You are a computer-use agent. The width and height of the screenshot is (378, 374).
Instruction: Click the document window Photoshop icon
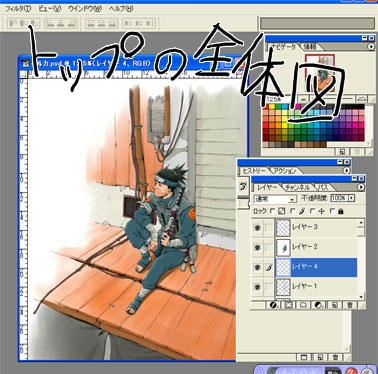coord(24,63)
